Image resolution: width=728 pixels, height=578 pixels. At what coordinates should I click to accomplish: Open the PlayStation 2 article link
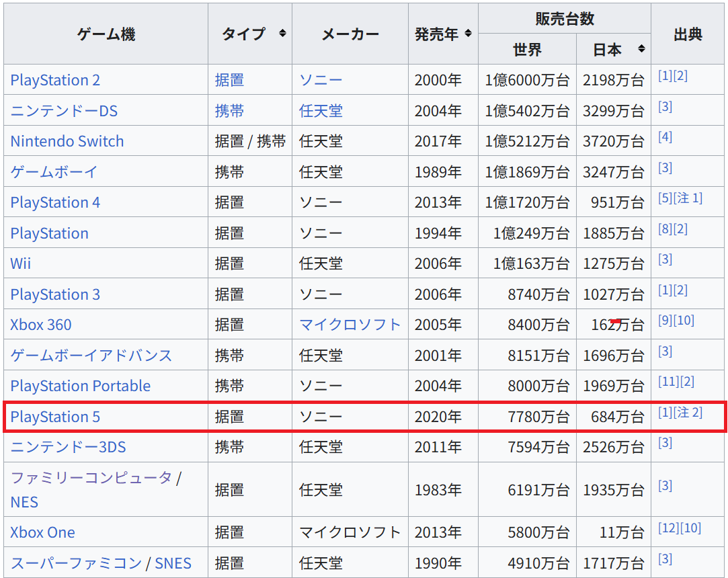click(x=55, y=80)
